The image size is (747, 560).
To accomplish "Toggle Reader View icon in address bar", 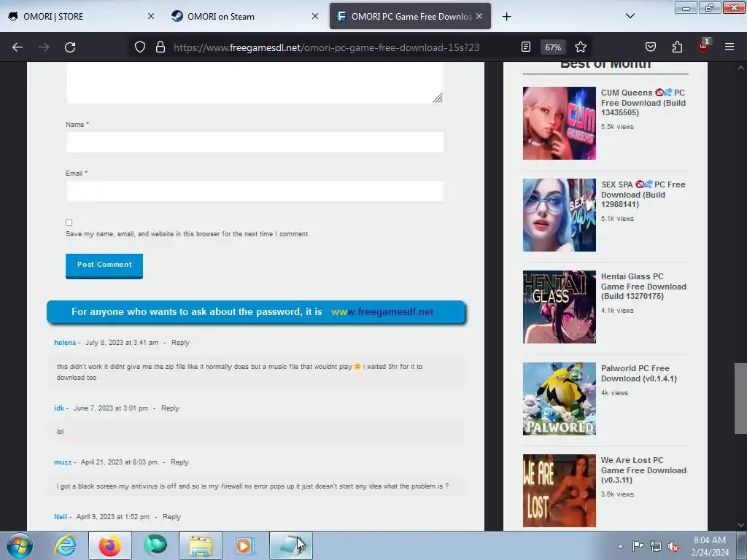I will point(526,47).
